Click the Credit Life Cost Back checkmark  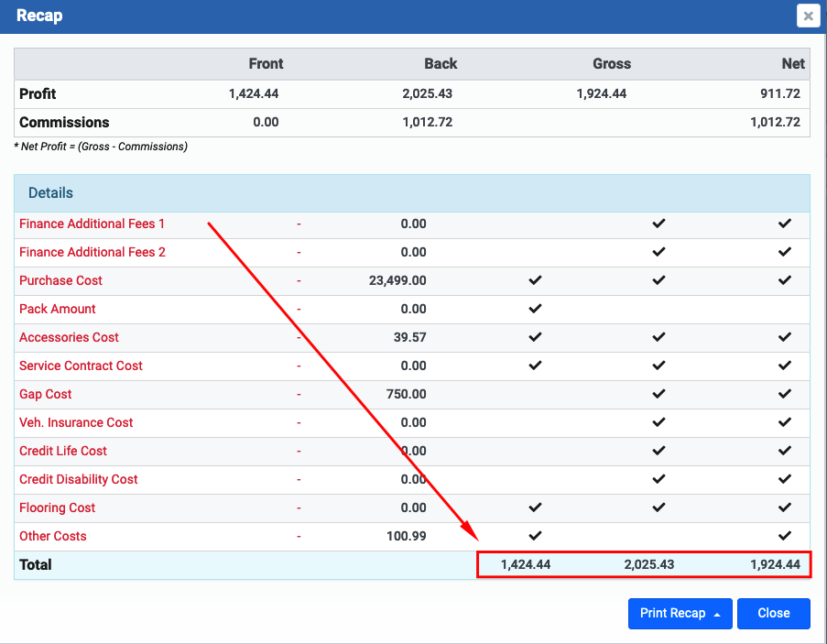658,451
